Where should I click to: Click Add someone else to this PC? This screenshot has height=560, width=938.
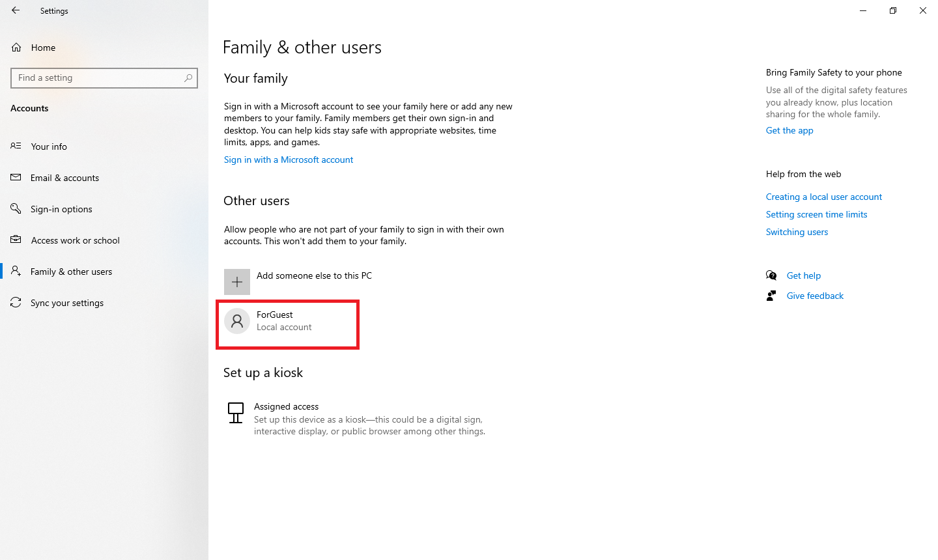click(314, 275)
